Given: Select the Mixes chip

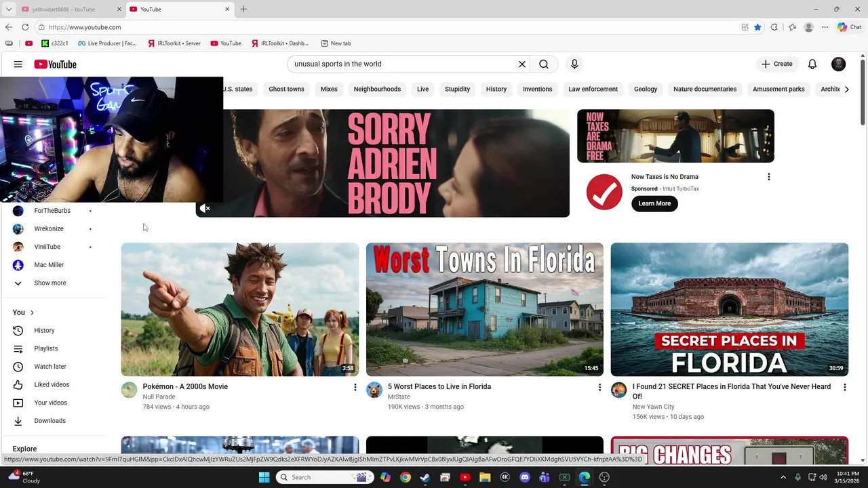Looking at the screenshot, I should pos(329,89).
